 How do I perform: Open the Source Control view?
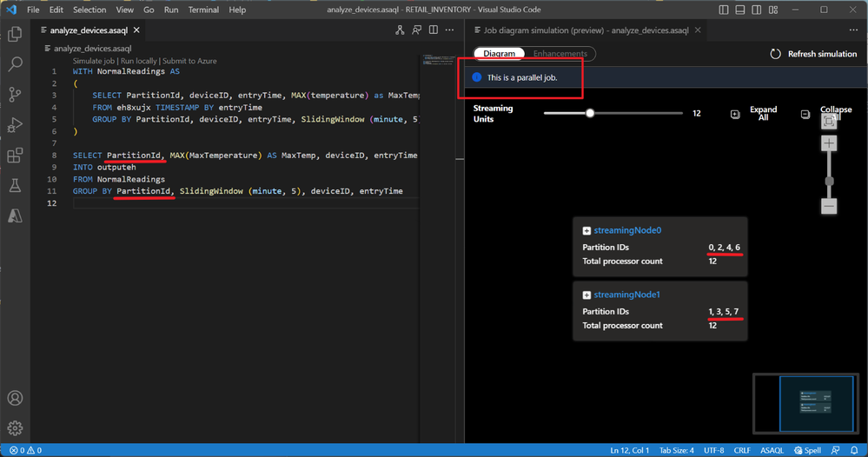click(x=15, y=95)
